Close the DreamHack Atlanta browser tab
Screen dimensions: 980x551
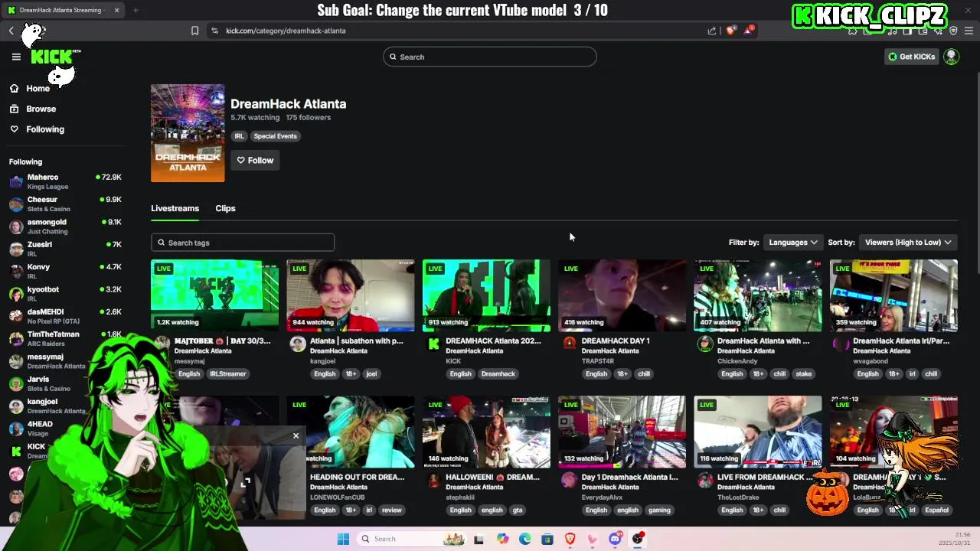pyautogui.click(x=116, y=10)
